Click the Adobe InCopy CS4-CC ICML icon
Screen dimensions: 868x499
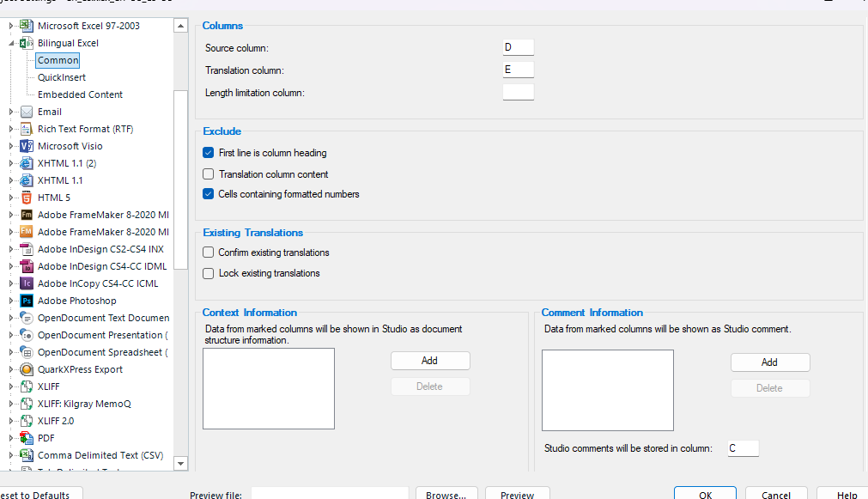pyautogui.click(x=27, y=283)
